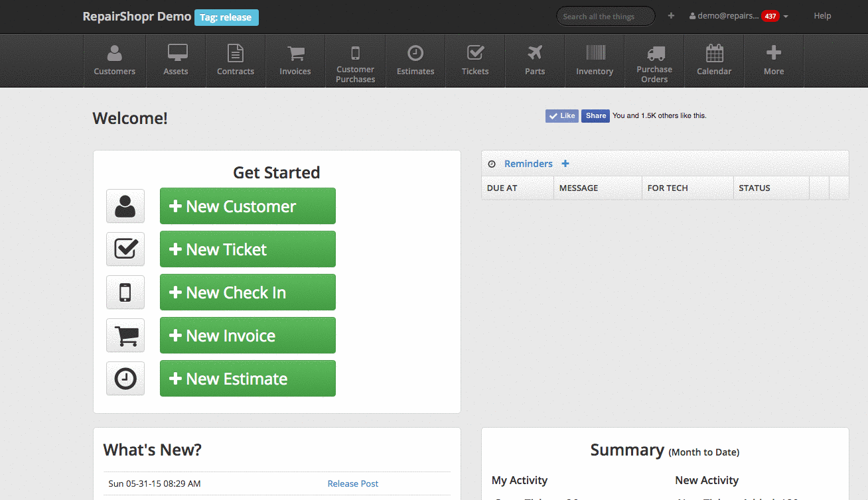Click the cart icon beside New Invoice
Viewport: 868px width, 500px height.
coord(125,336)
